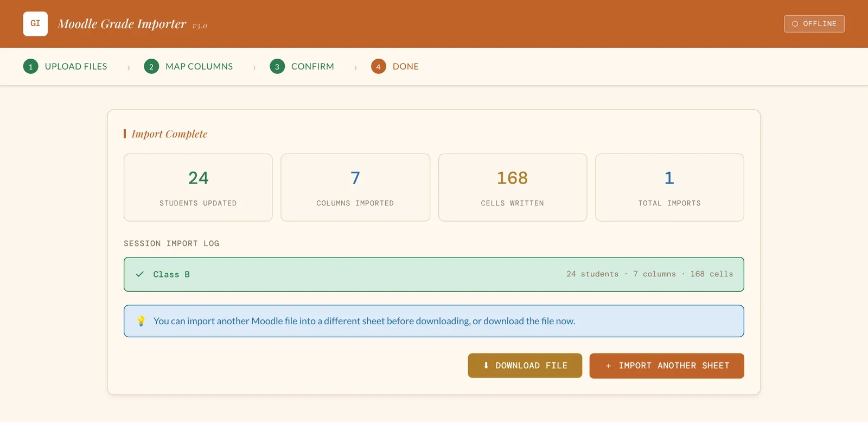Click the checkmark icon beside Class B

pos(140,274)
